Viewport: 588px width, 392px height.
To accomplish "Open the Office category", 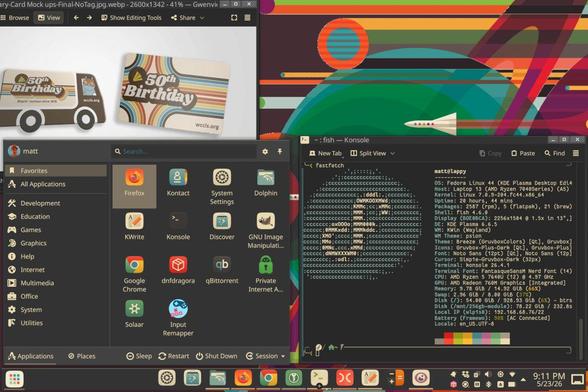I will 56,296.
